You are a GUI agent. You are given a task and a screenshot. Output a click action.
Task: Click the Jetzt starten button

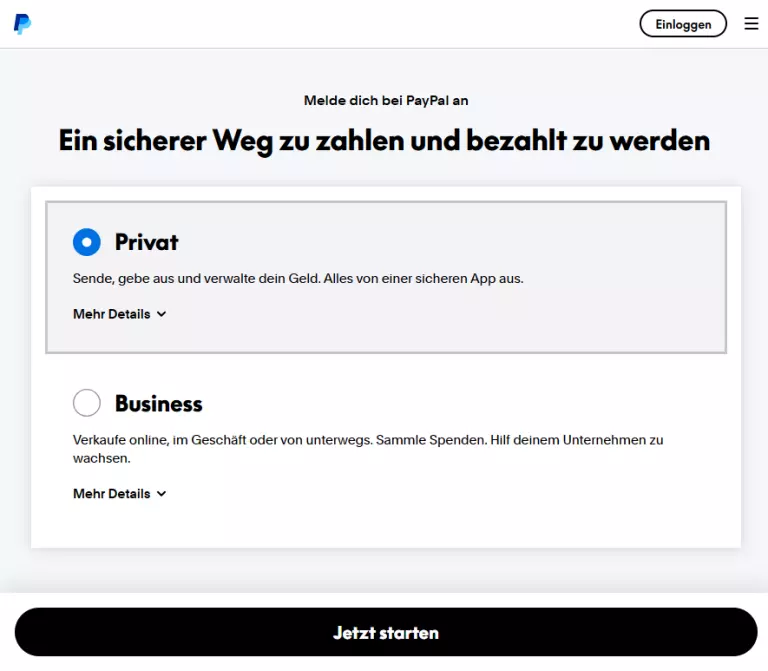(386, 632)
